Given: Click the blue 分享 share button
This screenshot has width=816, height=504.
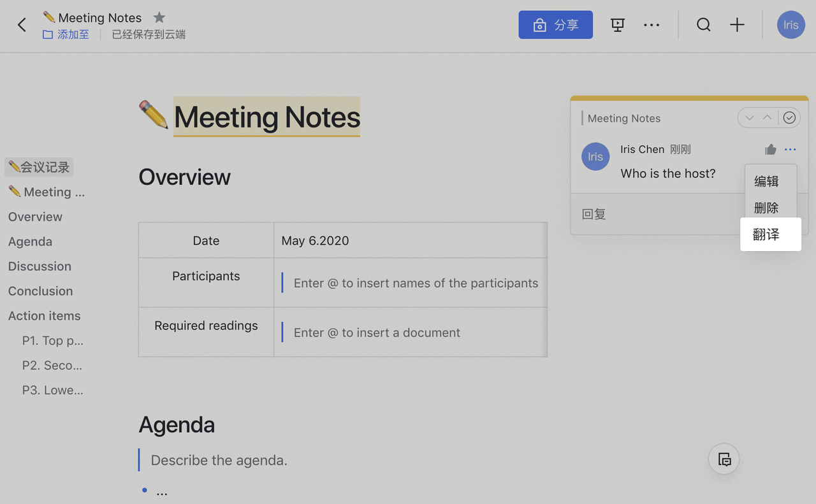Looking at the screenshot, I should [x=555, y=25].
